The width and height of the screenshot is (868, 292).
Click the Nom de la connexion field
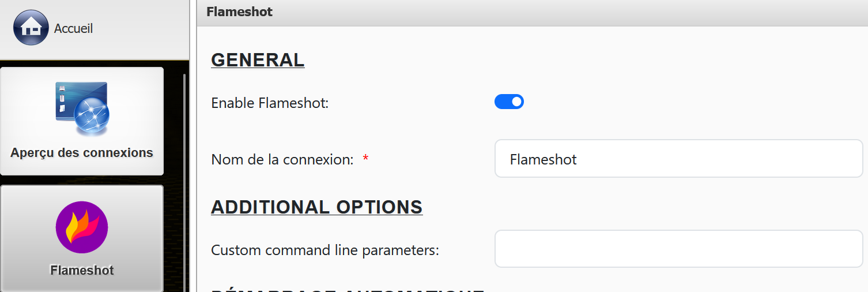click(678, 159)
